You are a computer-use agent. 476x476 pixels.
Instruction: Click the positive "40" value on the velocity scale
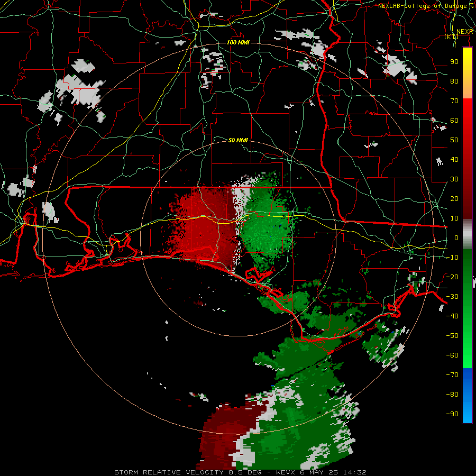[x=454, y=159]
